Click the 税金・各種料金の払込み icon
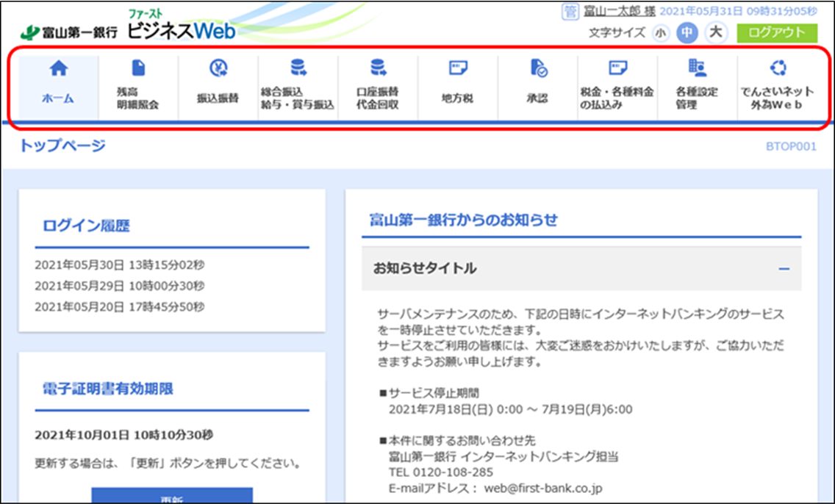835x504 pixels. (x=617, y=68)
